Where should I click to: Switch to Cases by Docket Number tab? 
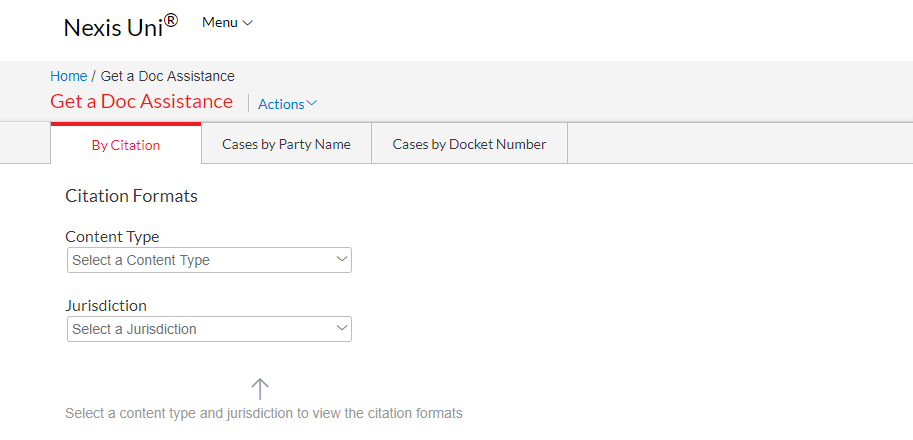pyautogui.click(x=469, y=144)
